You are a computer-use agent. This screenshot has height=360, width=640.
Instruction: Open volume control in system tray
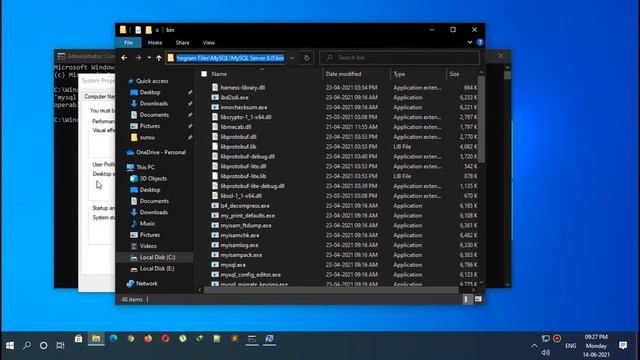[x=546, y=353]
